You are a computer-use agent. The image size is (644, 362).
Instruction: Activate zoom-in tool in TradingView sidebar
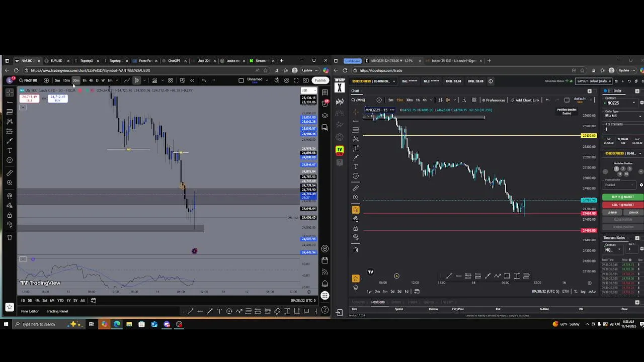click(x=10, y=183)
